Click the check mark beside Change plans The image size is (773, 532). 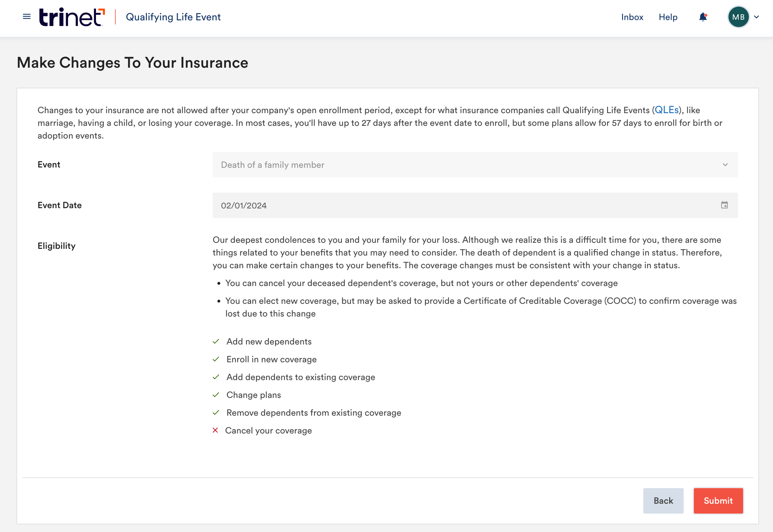pyautogui.click(x=216, y=395)
